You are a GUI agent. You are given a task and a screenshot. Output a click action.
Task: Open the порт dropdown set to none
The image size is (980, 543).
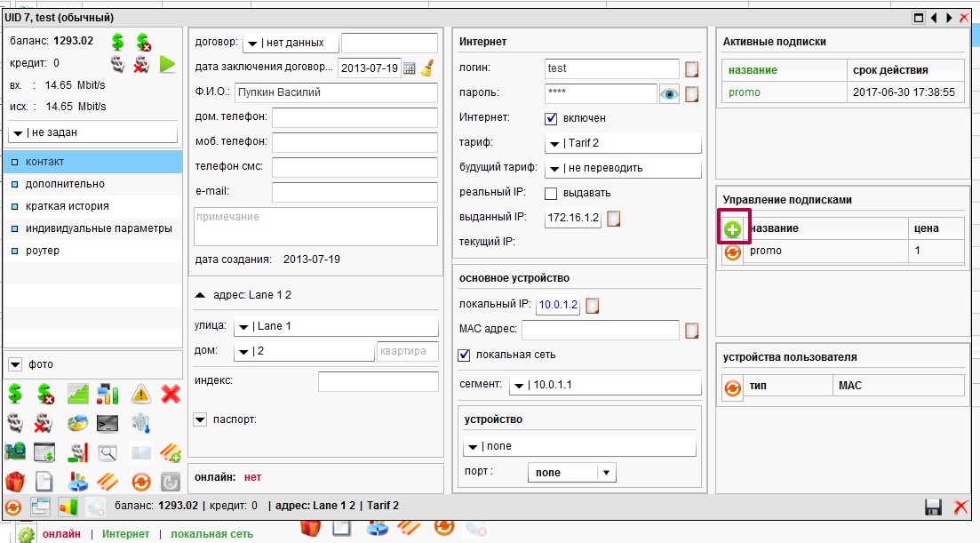click(x=571, y=473)
